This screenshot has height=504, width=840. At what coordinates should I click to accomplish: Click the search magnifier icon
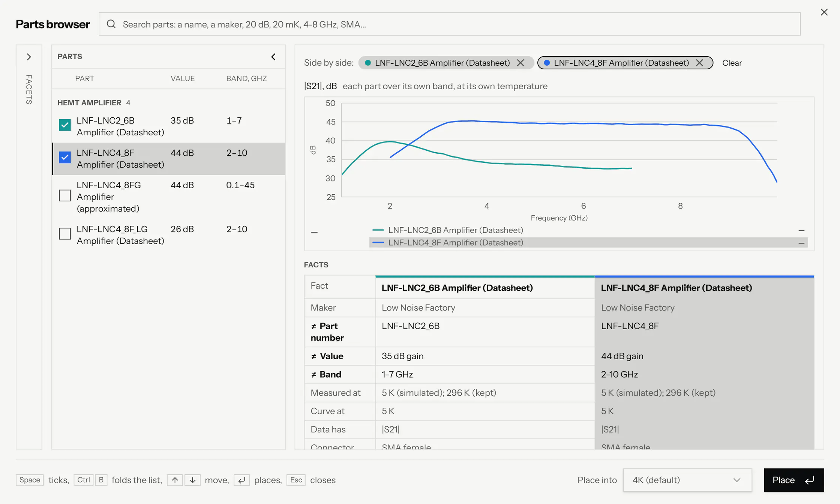[x=111, y=24]
